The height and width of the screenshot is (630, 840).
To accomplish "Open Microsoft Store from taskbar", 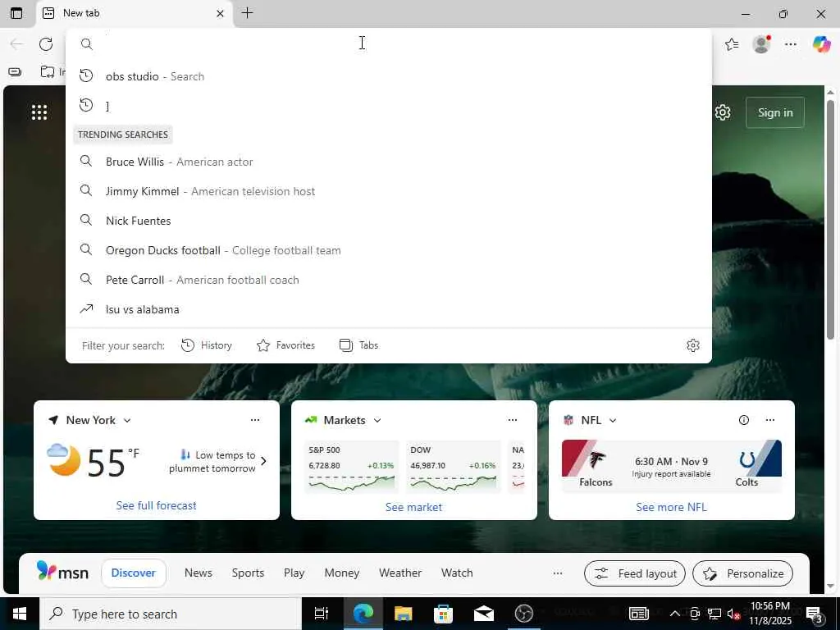I will (x=443, y=614).
